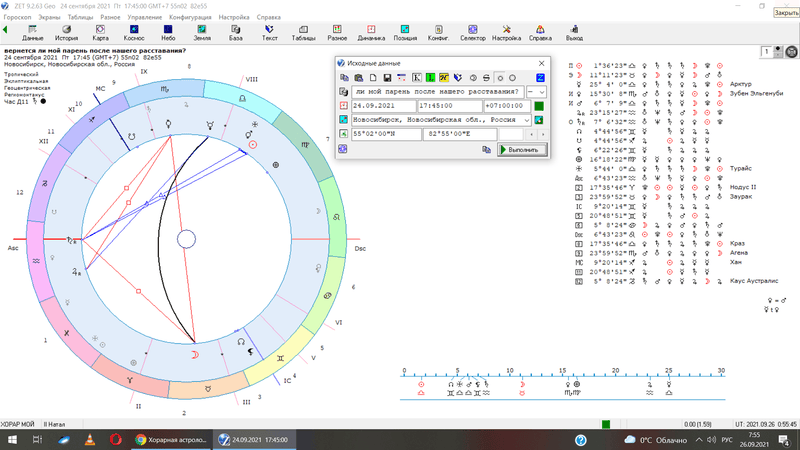Click the save floppy icon in Исходные данные
Viewport: 800px width, 450px height.
coord(387,77)
